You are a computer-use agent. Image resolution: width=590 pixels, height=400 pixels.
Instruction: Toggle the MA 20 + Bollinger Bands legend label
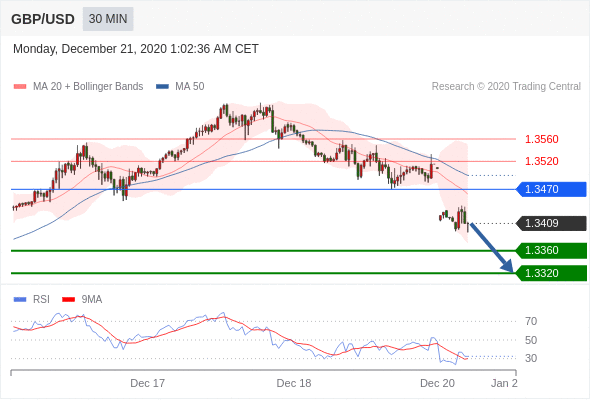pos(88,87)
